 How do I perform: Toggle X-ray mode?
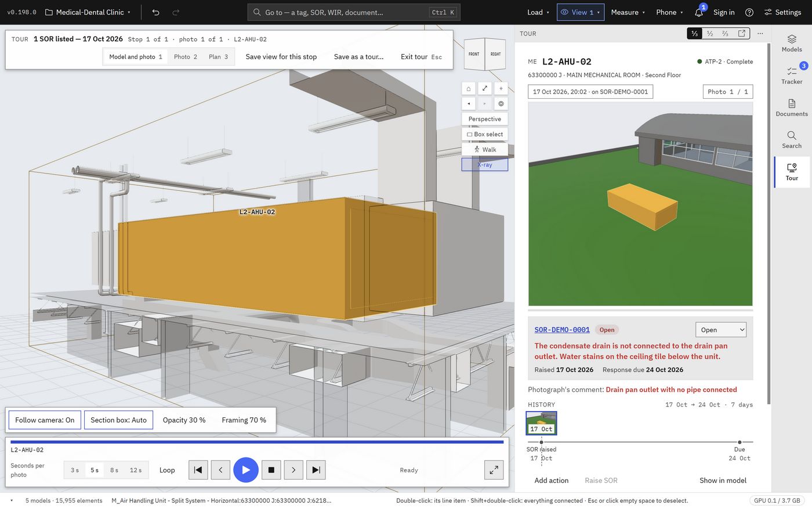pos(485,165)
